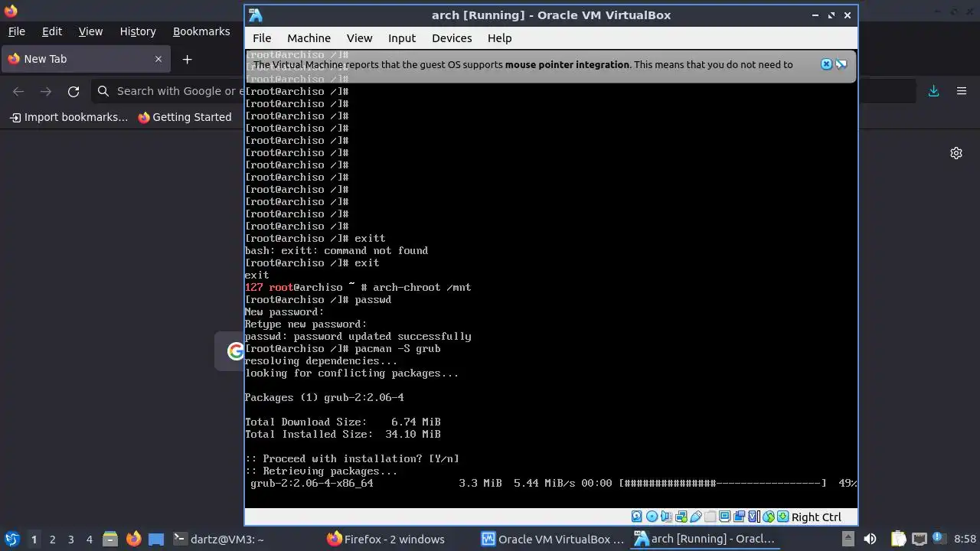Viewport: 980px width, 551px height.
Task: Click the VirtualBox window menu icon
Action: [256, 15]
